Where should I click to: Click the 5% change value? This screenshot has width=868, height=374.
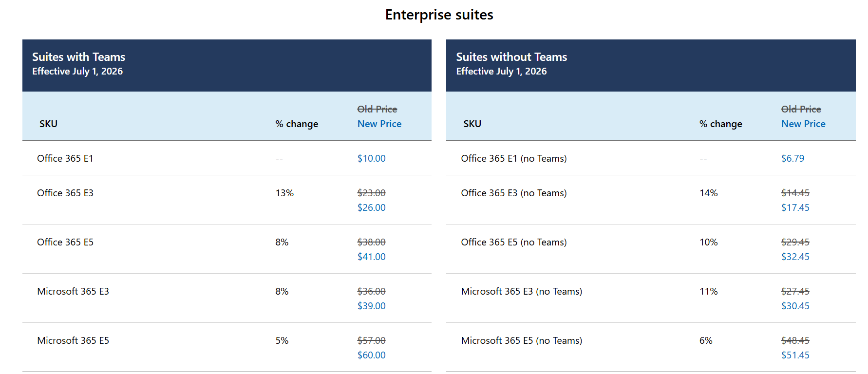282,340
